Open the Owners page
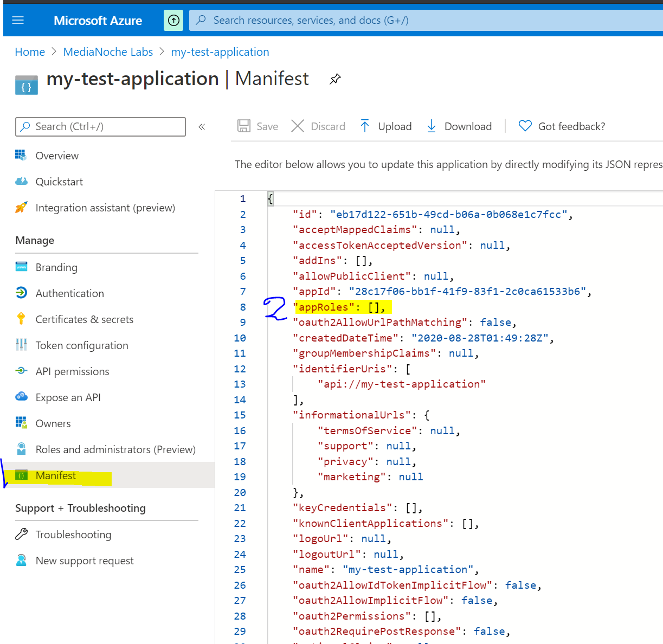Screen dimensions: 663x644 click(x=53, y=424)
